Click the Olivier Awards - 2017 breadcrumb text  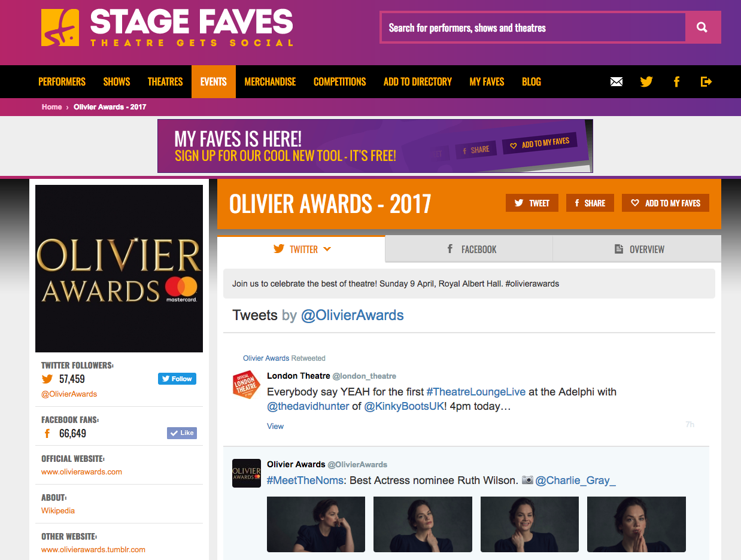click(110, 107)
